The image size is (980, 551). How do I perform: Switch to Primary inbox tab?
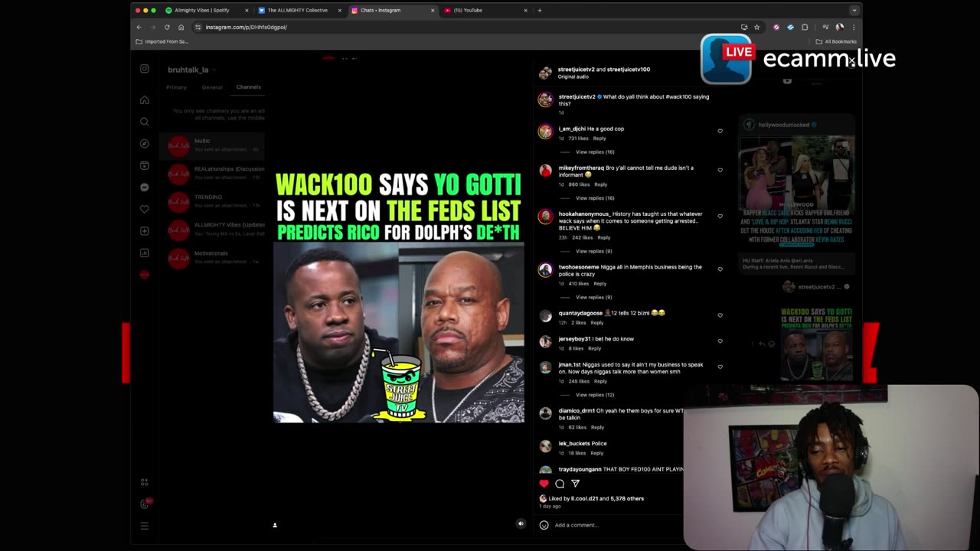(176, 87)
